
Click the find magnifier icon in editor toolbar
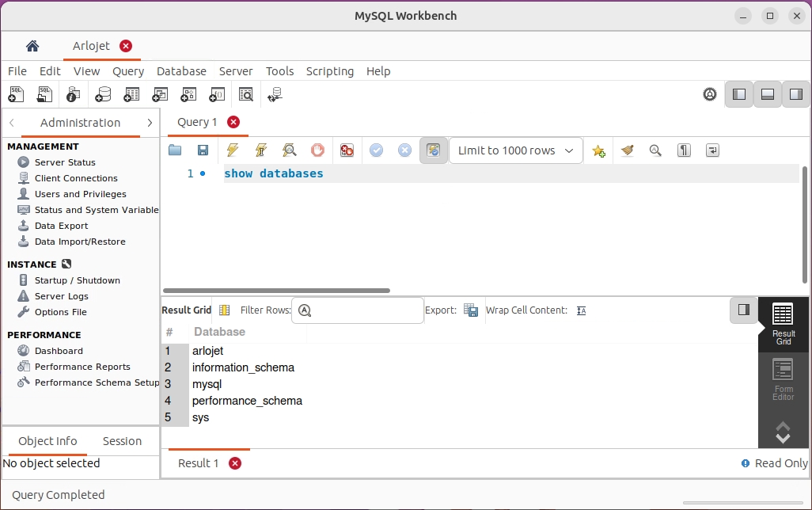click(655, 150)
